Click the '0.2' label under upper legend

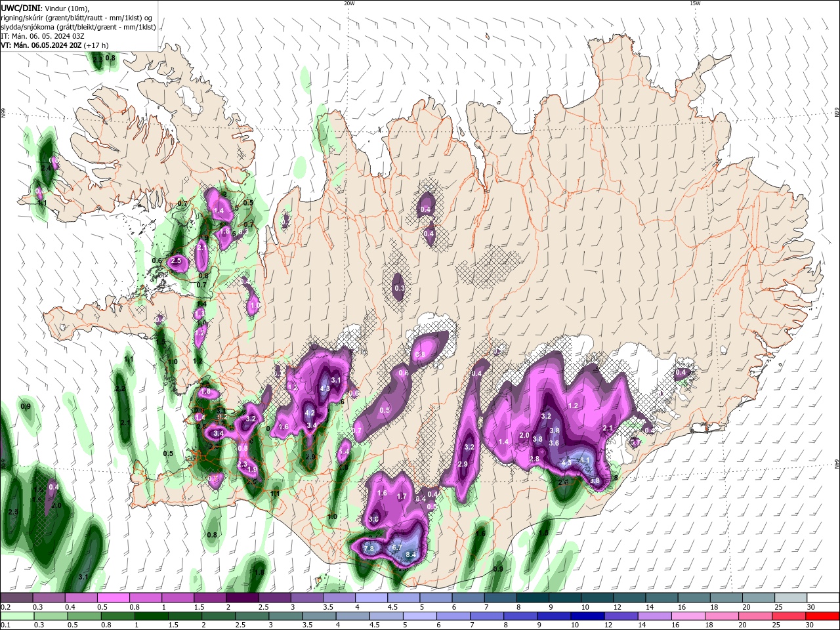tap(5, 607)
